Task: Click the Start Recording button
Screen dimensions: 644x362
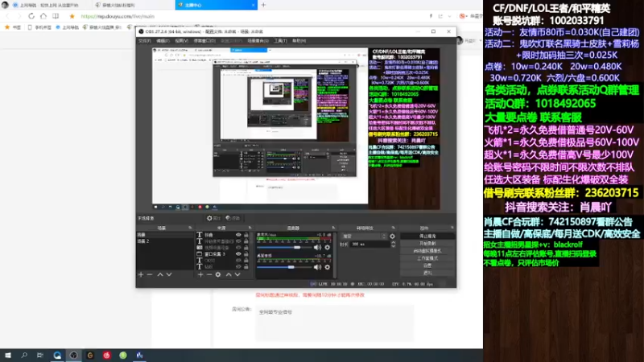Action: point(427,244)
